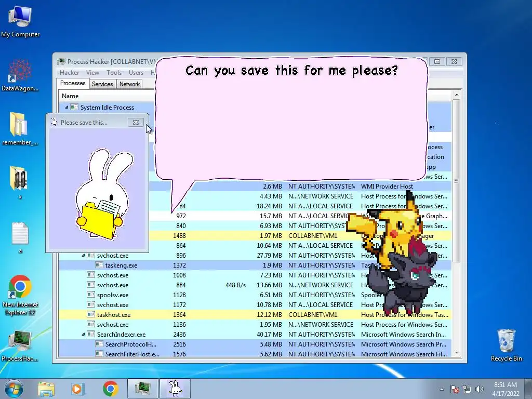This screenshot has width=532, height=399.
Task: Launch New Internet Explorer 12 Chrome shortcut
Action: click(20, 295)
